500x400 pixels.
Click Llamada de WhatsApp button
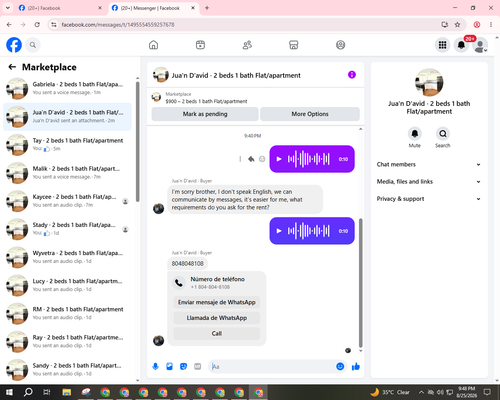(217, 318)
